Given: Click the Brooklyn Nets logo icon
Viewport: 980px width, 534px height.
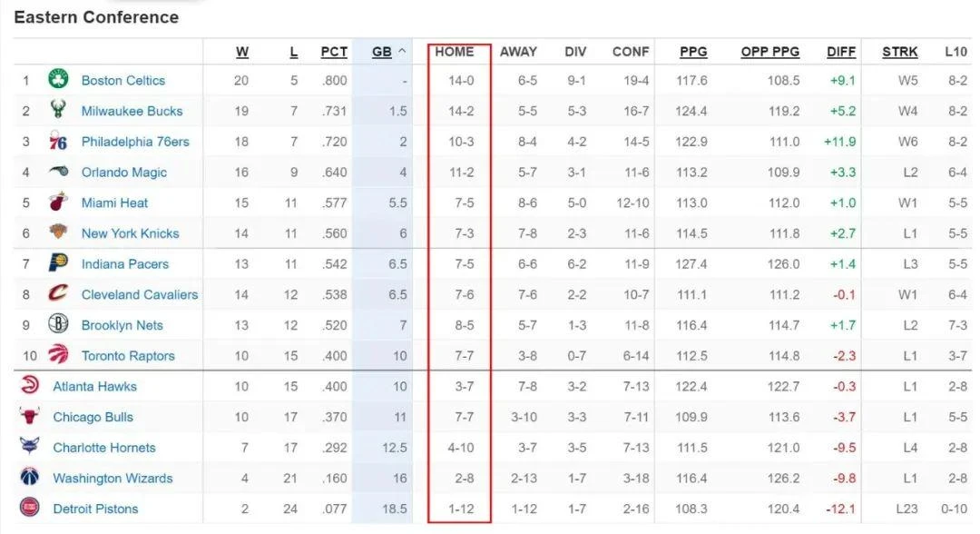Looking at the screenshot, I should pyautogui.click(x=58, y=324).
